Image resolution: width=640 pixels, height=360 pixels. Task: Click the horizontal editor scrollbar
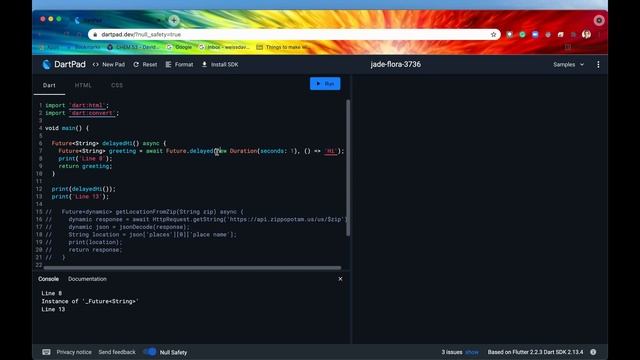pyautogui.click(x=192, y=268)
